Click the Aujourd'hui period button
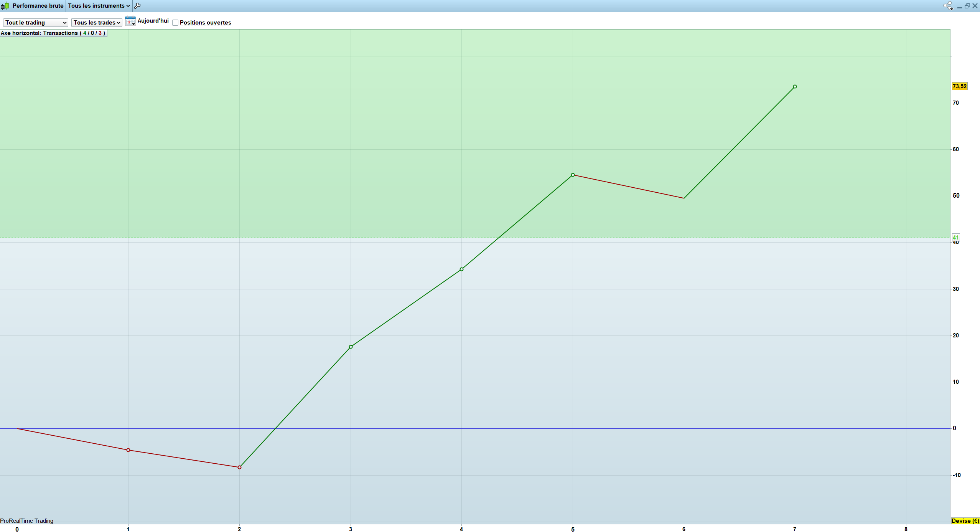The height and width of the screenshot is (532, 980). pyautogui.click(x=153, y=21)
